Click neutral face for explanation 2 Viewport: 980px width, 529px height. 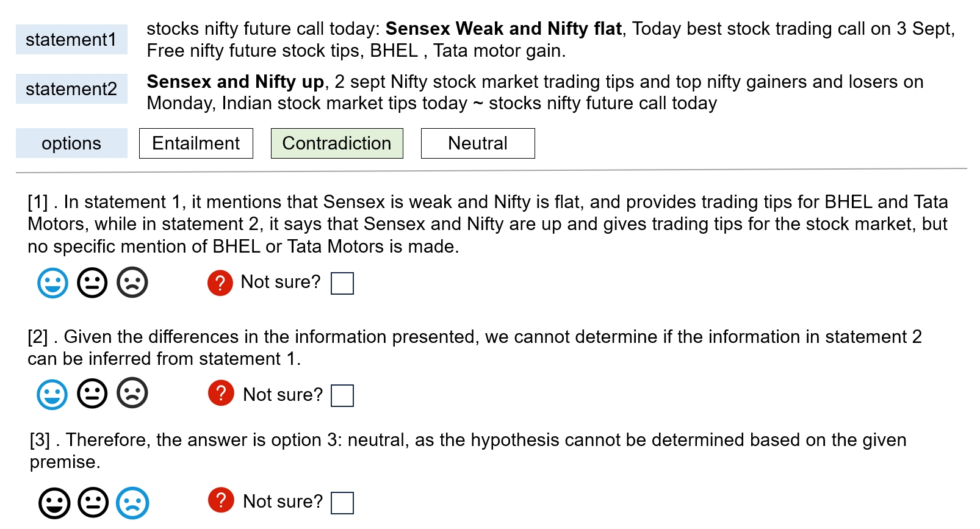click(92, 394)
